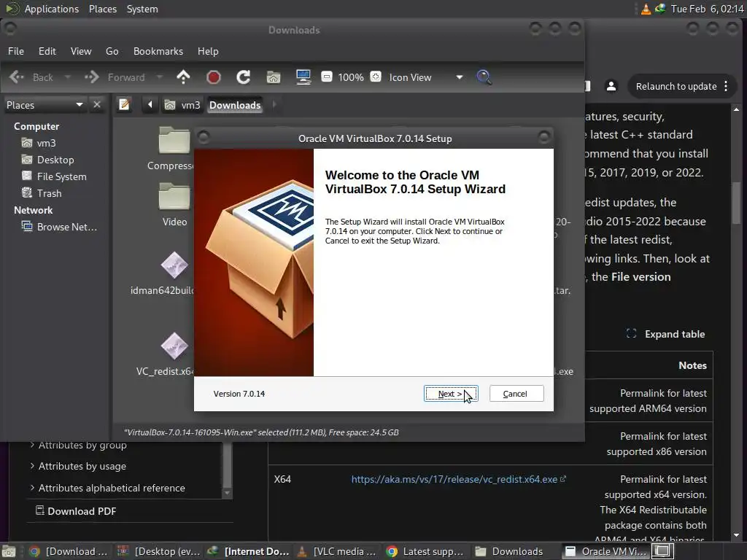Open the Places sidebar type dropdown
Image resolution: width=747 pixels, height=560 pixels.
pos(44,105)
